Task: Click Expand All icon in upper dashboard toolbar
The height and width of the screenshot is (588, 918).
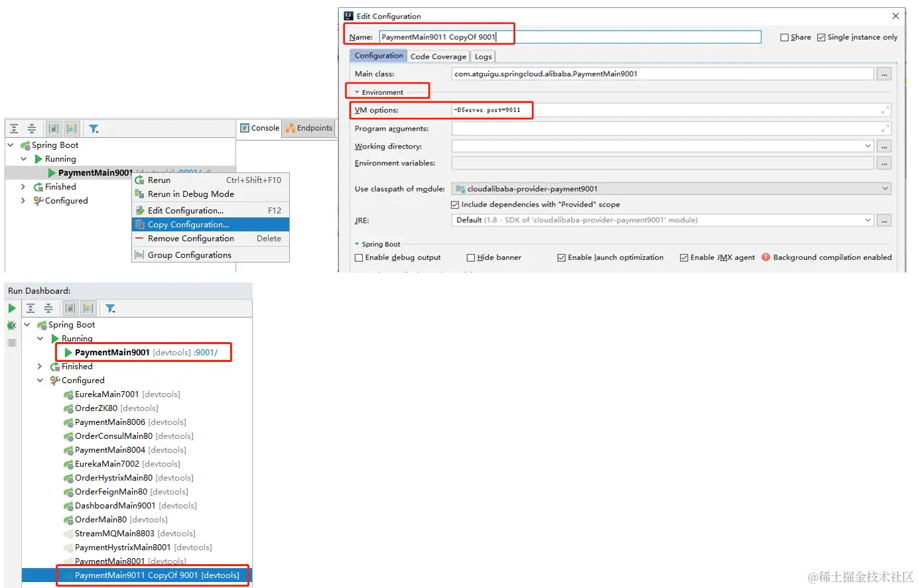Action: (14, 129)
